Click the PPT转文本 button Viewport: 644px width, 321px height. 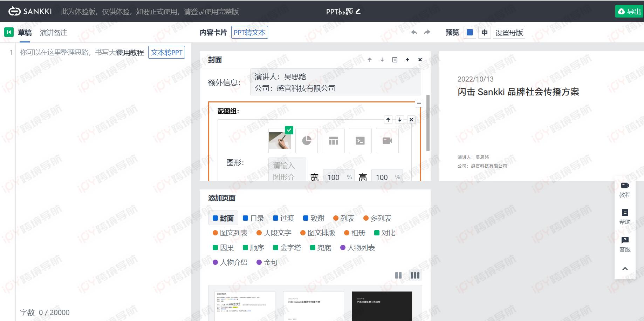point(249,32)
